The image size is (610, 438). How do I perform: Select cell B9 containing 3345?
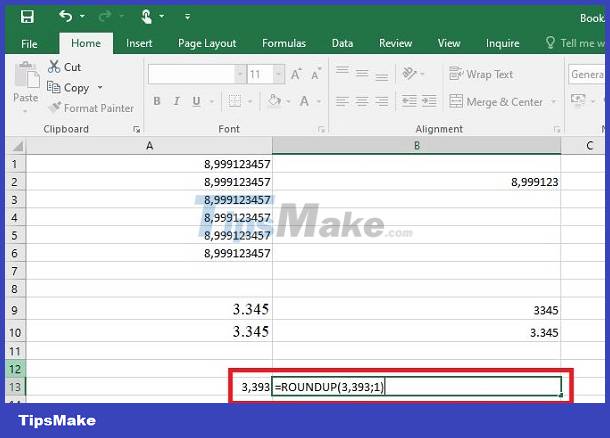pyautogui.click(x=417, y=310)
